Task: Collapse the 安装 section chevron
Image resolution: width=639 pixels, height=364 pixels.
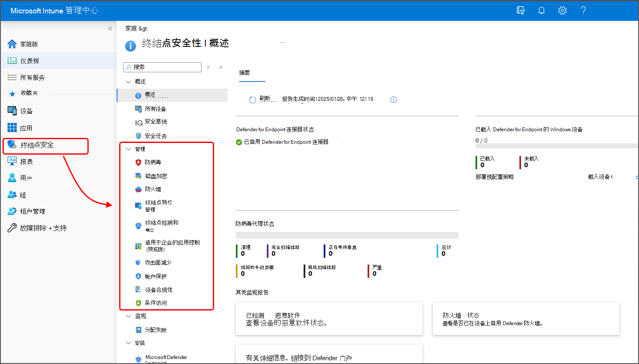Action: point(128,343)
